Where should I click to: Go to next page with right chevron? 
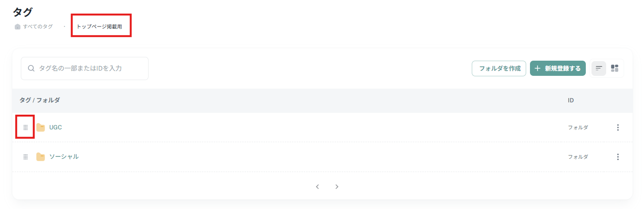(337, 187)
